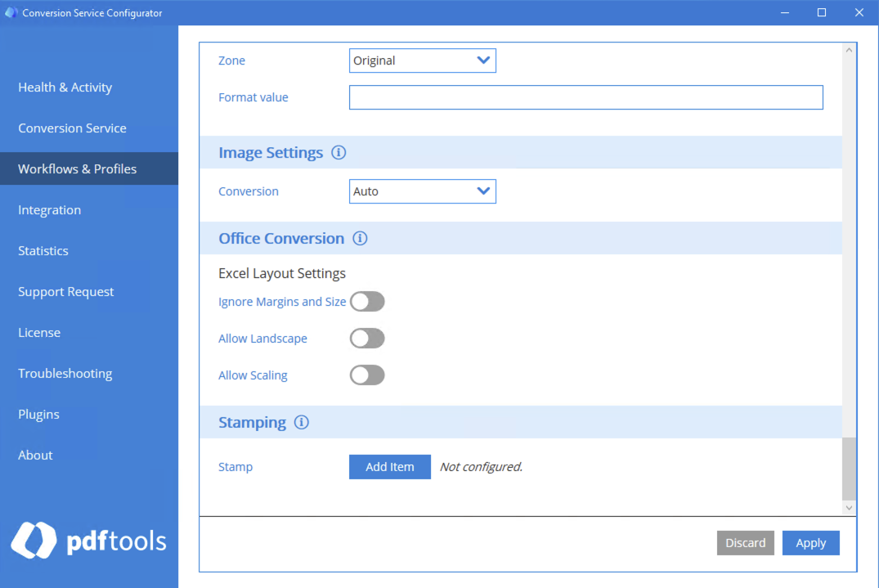The width and height of the screenshot is (879, 588).
Task: Open the Plugins page
Action: (x=38, y=414)
